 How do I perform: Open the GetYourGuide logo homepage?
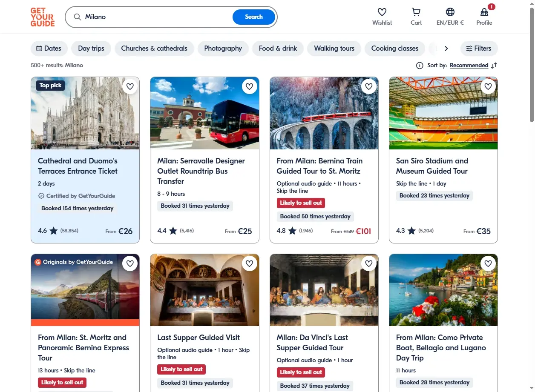coord(43,17)
